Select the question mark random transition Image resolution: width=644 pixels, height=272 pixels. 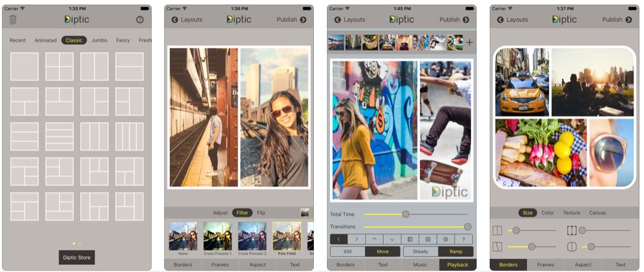[x=464, y=239]
